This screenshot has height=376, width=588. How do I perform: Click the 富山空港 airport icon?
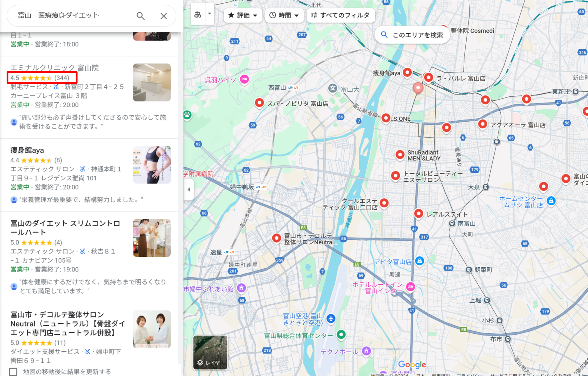pyautogui.click(x=331, y=319)
